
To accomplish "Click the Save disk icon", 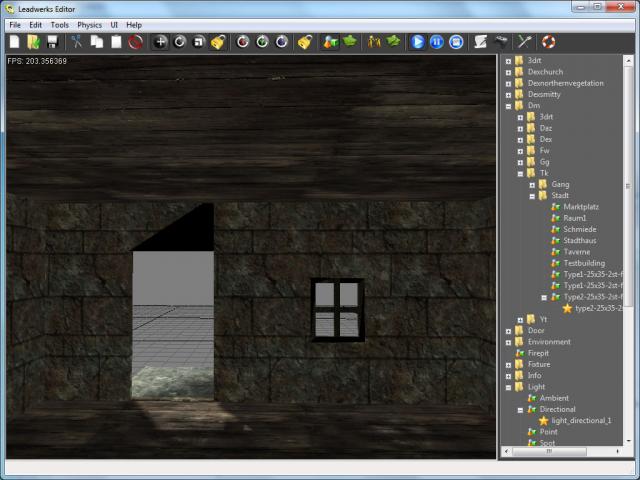I will pyautogui.click(x=52, y=42).
